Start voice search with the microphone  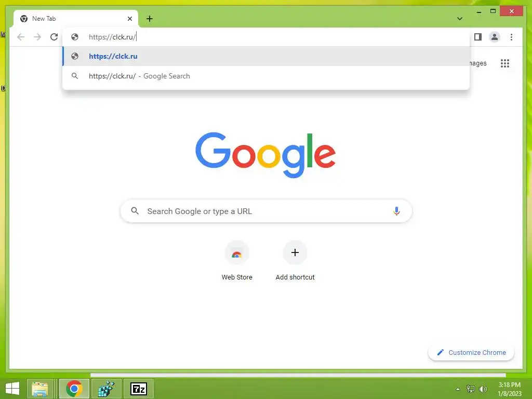click(x=396, y=211)
